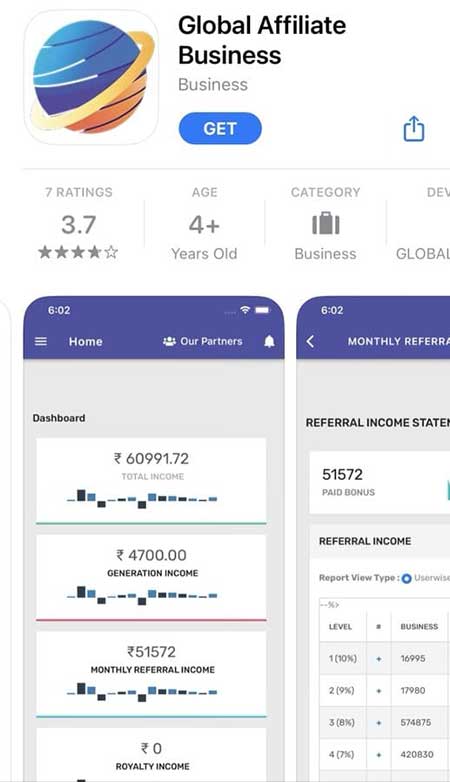
Task: Tap the Wi-Fi status icon
Action: coord(245,310)
